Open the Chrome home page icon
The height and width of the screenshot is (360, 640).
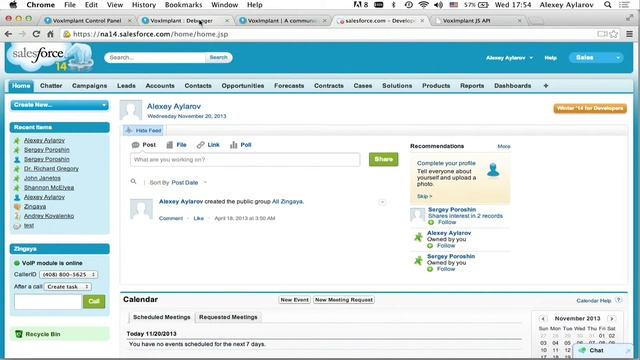click(x=50, y=34)
